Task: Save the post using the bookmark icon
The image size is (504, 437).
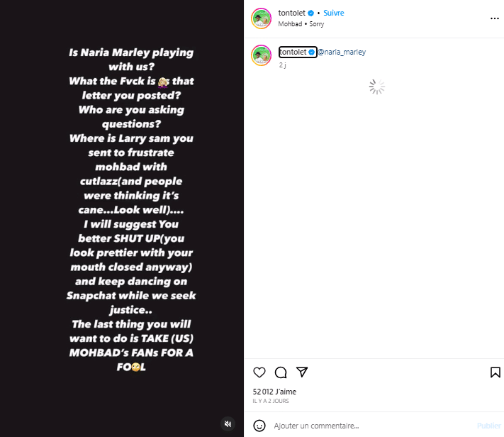Action: pos(495,372)
